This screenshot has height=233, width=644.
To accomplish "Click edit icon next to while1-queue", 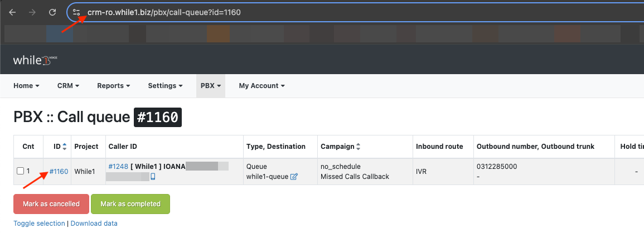I will [x=294, y=177].
